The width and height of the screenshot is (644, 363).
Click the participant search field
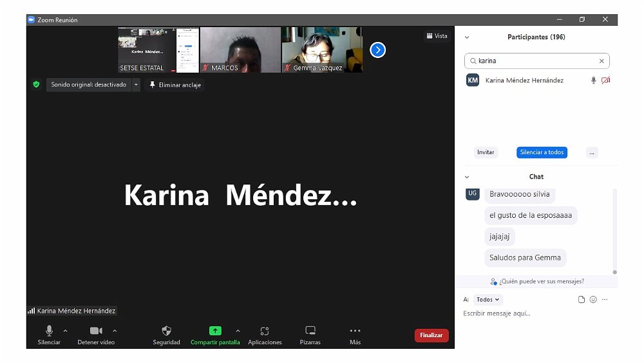pyautogui.click(x=536, y=61)
